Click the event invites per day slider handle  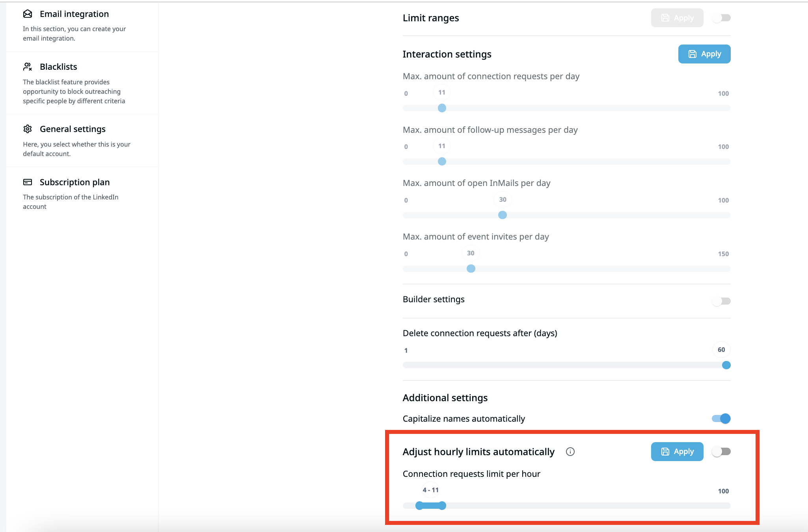click(x=471, y=269)
